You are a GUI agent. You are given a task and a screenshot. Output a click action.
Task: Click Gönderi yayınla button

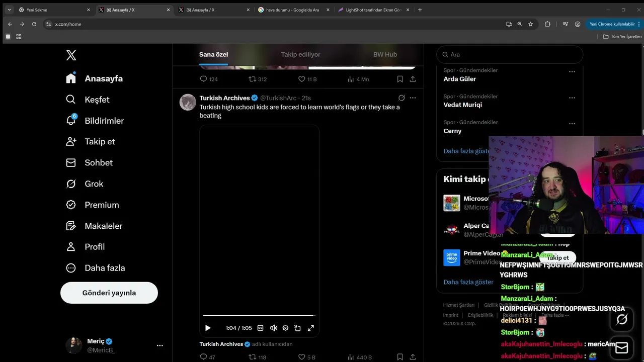pyautogui.click(x=109, y=293)
